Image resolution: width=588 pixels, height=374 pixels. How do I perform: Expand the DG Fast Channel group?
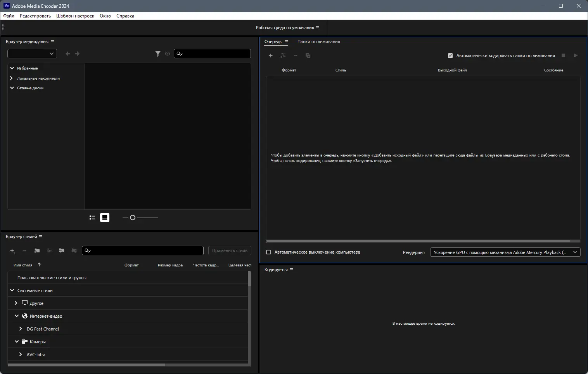pyautogui.click(x=21, y=329)
